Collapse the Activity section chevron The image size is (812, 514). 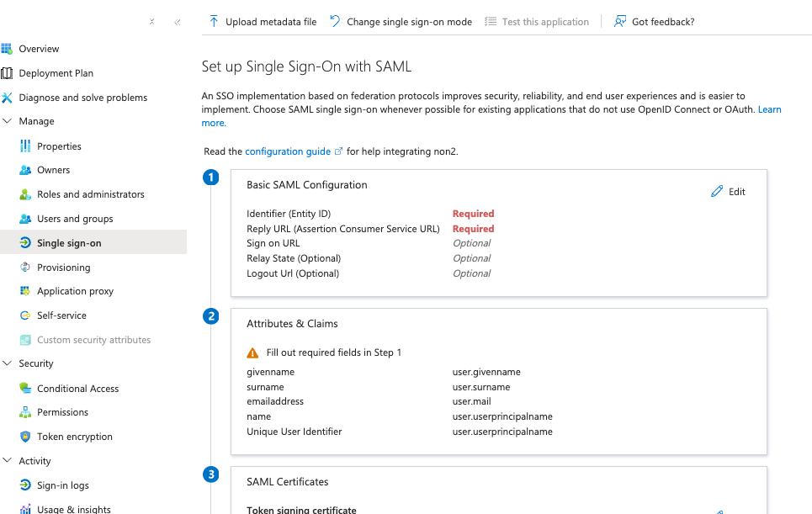coord(8,461)
